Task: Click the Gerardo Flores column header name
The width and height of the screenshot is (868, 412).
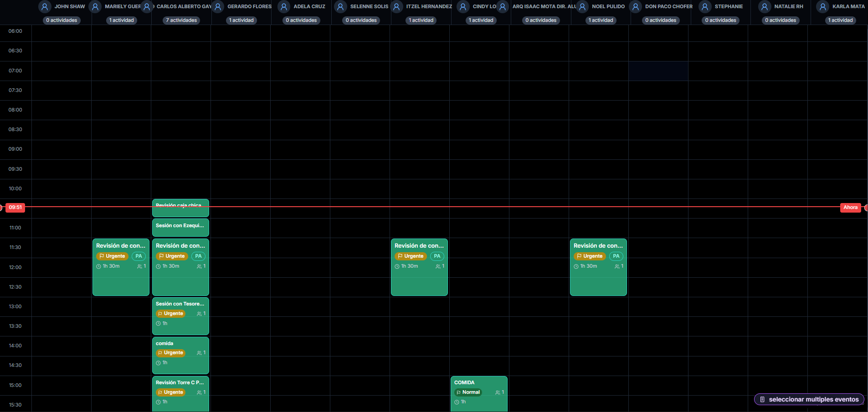Action: (249, 6)
